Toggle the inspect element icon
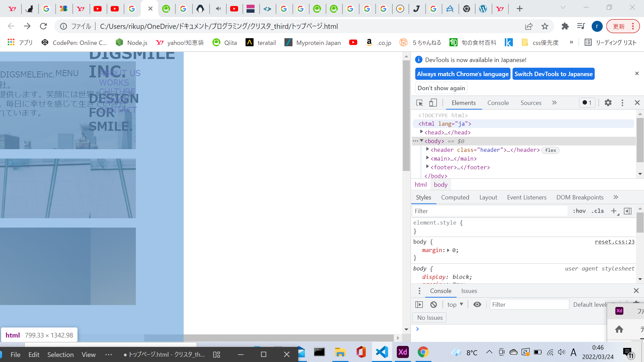Viewport: 644px width, 362px height. pyautogui.click(x=419, y=103)
